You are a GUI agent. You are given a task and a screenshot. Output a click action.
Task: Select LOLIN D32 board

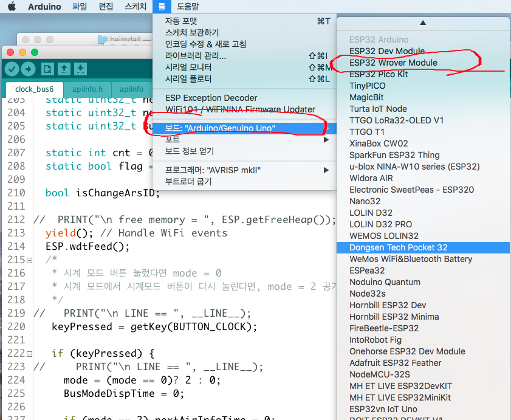tap(423, 213)
